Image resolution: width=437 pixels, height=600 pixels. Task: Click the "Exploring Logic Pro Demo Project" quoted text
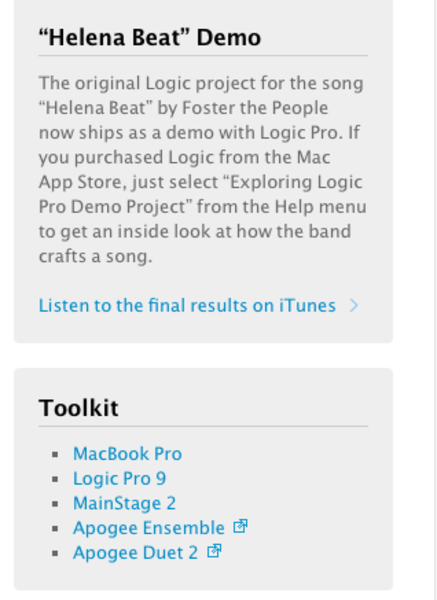[202, 194]
